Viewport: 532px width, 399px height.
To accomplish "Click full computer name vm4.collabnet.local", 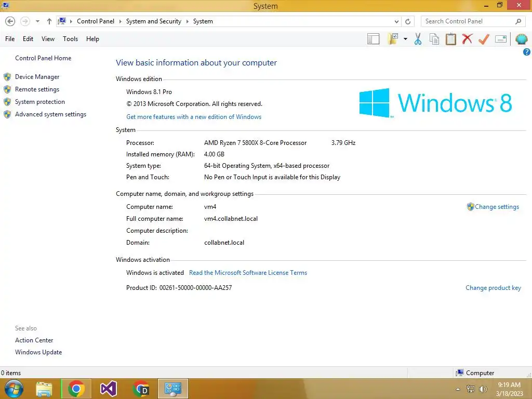I will (x=231, y=219).
